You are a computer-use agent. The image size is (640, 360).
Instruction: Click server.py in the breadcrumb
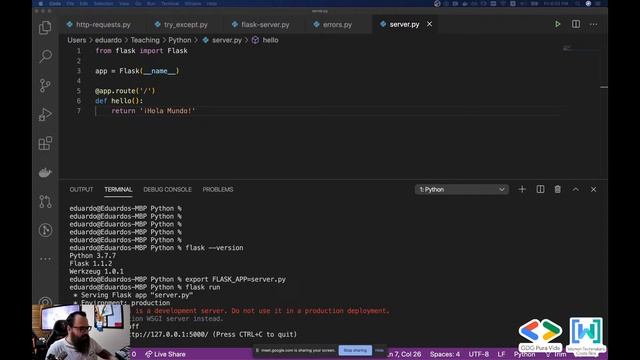(x=227, y=40)
